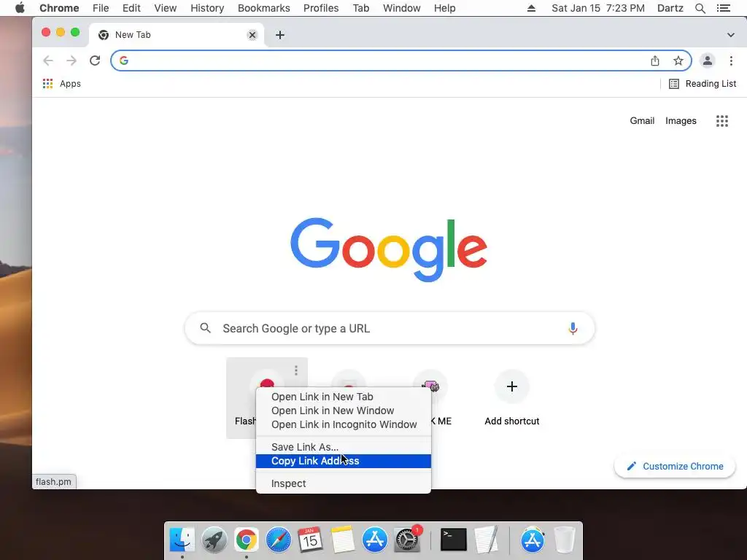The height and width of the screenshot is (560, 747).
Task: Open a new tab with the plus button
Action: [280, 35]
